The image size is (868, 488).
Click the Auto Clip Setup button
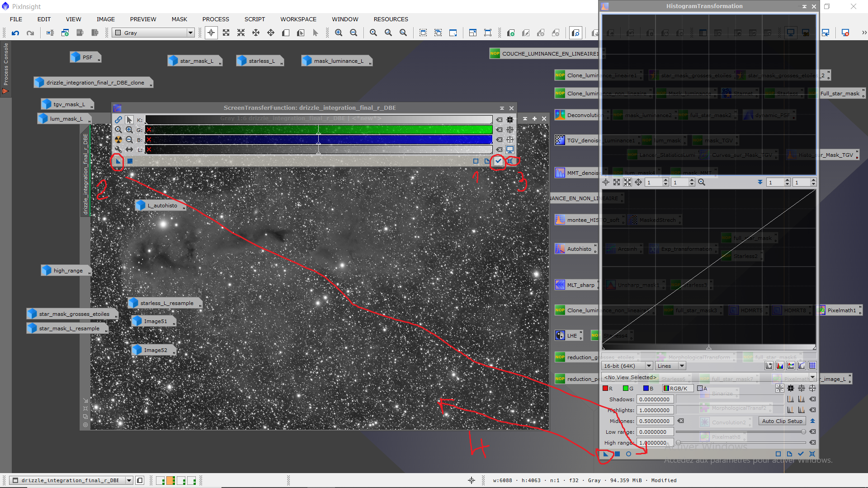click(782, 421)
